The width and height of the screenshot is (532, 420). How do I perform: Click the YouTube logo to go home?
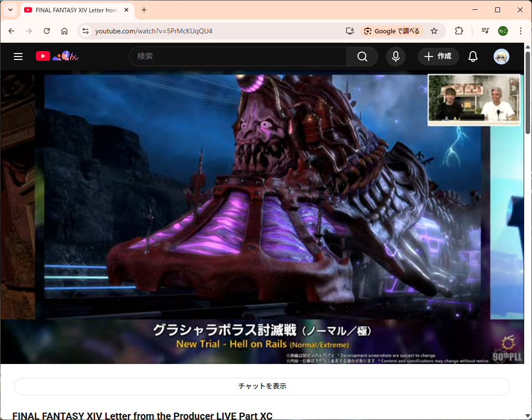[43, 56]
